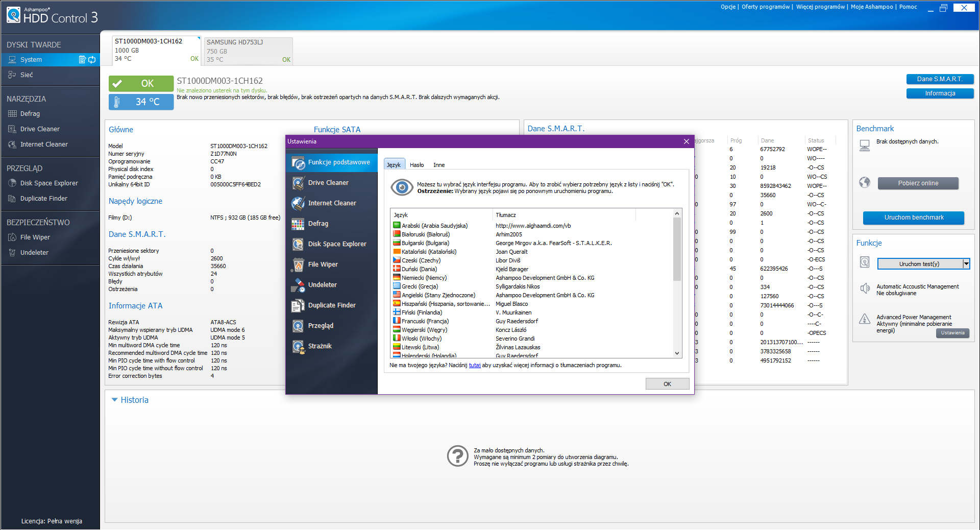Click the Disk Space Explorer icon in main sidebar
The image size is (980, 530).
pos(12,183)
